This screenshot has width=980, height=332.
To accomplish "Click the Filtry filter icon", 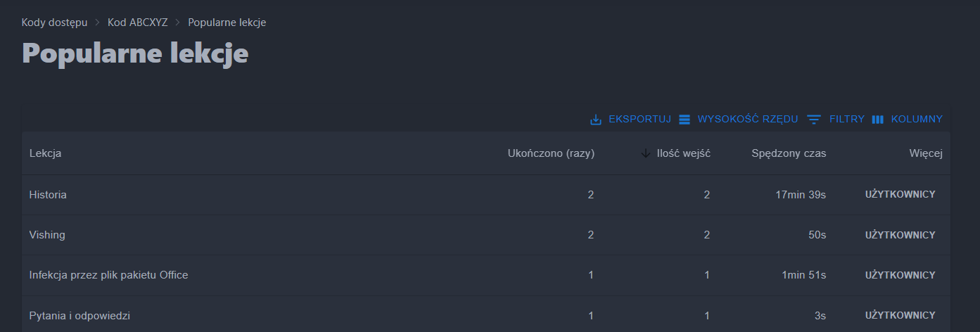I will (x=814, y=120).
